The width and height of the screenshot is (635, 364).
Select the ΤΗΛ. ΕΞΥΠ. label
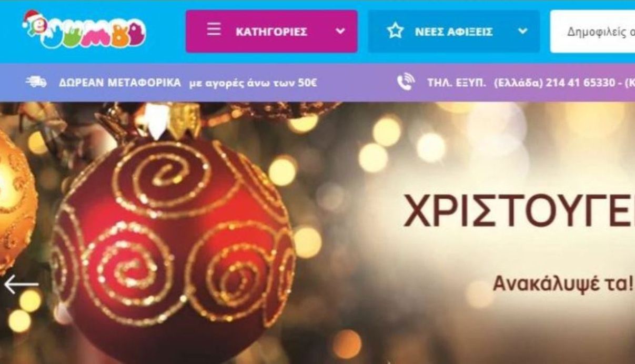tap(457, 83)
